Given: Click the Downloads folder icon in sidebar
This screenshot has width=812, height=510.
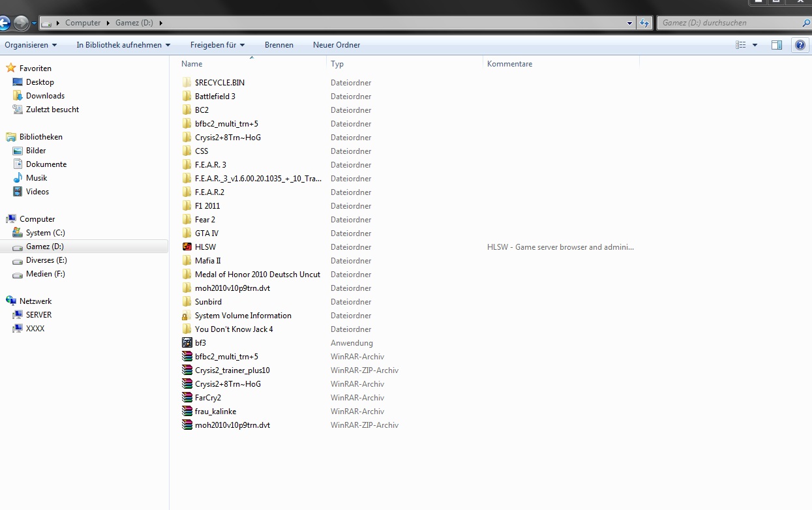Looking at the screenshot, I should 18,96.
